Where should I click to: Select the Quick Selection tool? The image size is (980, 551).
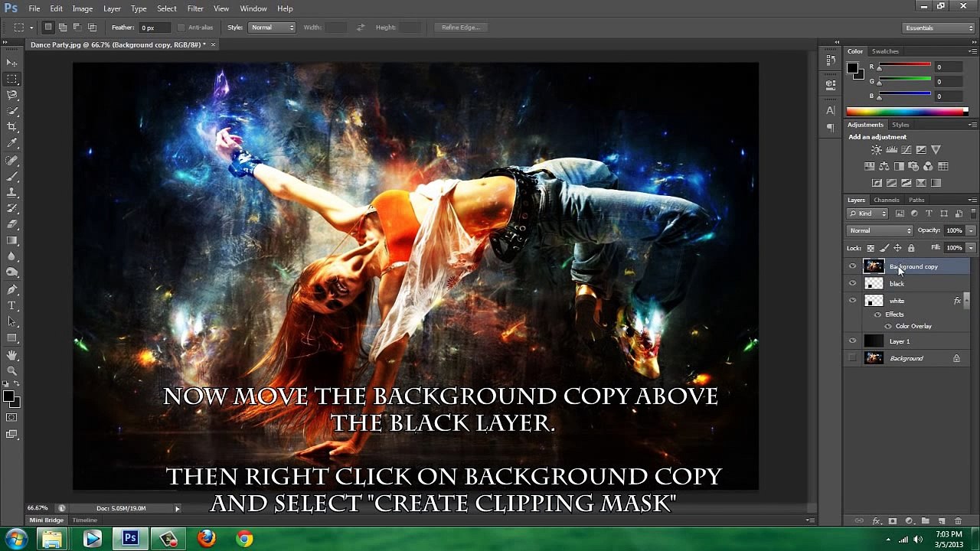[12, 111]
